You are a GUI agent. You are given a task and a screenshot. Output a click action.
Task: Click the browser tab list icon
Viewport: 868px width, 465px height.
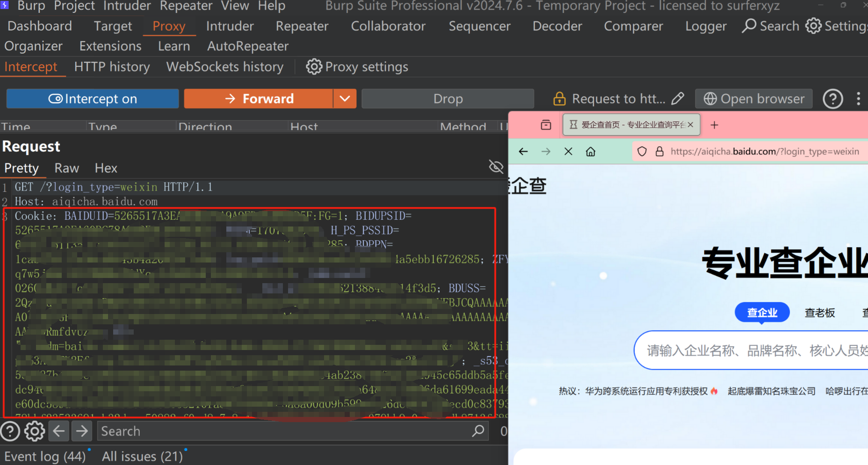546,125
